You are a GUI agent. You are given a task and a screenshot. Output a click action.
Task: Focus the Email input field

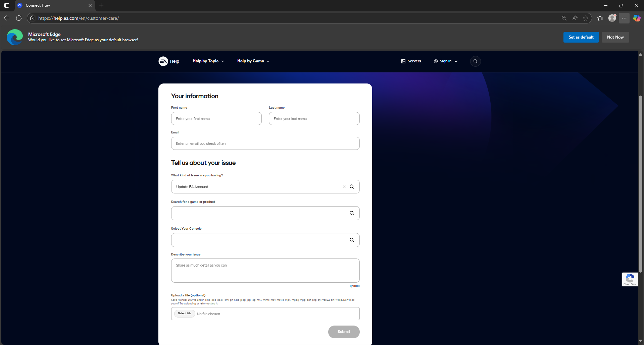coord(265,143)
